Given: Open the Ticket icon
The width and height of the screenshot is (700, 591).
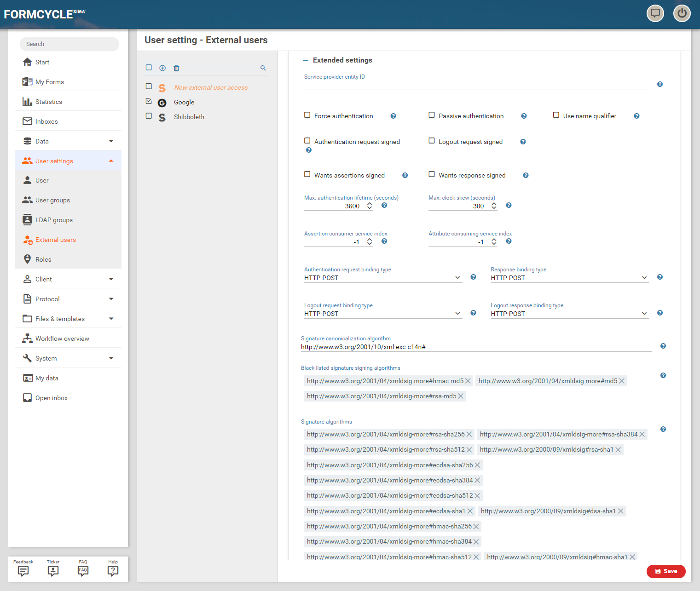Looking at the screenshot, I should tap(53, 568).
